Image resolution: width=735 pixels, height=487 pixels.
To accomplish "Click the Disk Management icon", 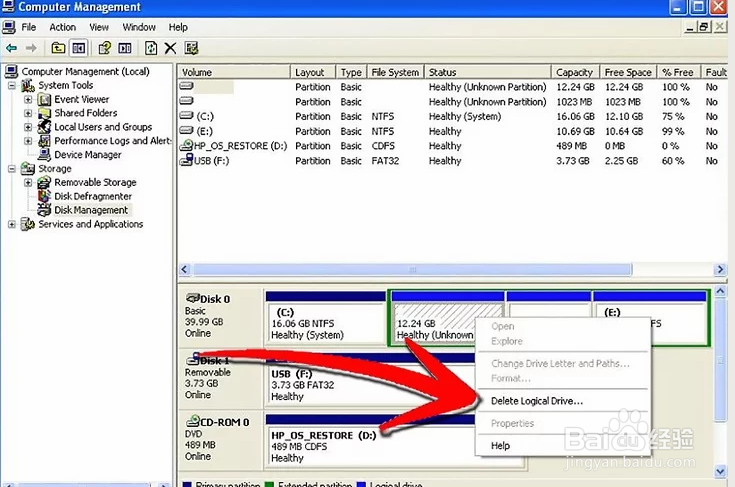I will (44, 210).
